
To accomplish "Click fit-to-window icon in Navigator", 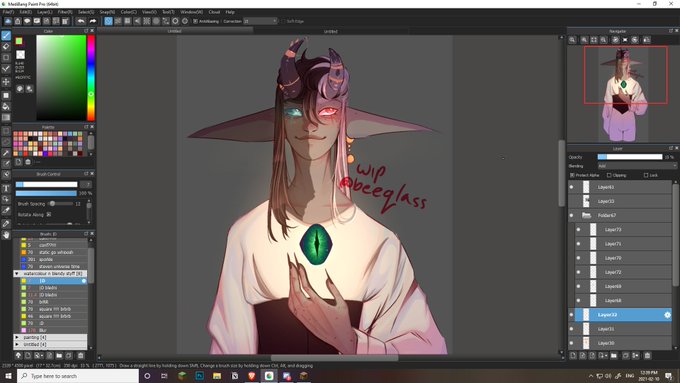I will tap(594, 40).
